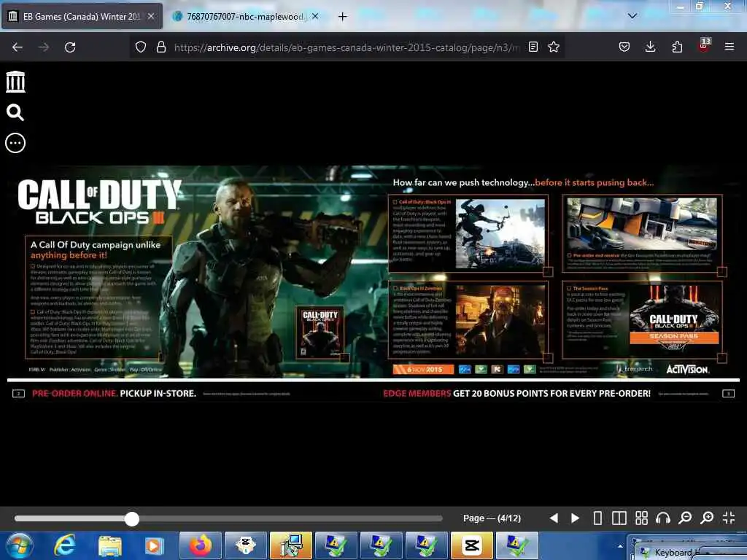The width and height of the screenshot is (747, 560).
Task: Click the archive.org address bar URL
Action: [x=347, y=47]
